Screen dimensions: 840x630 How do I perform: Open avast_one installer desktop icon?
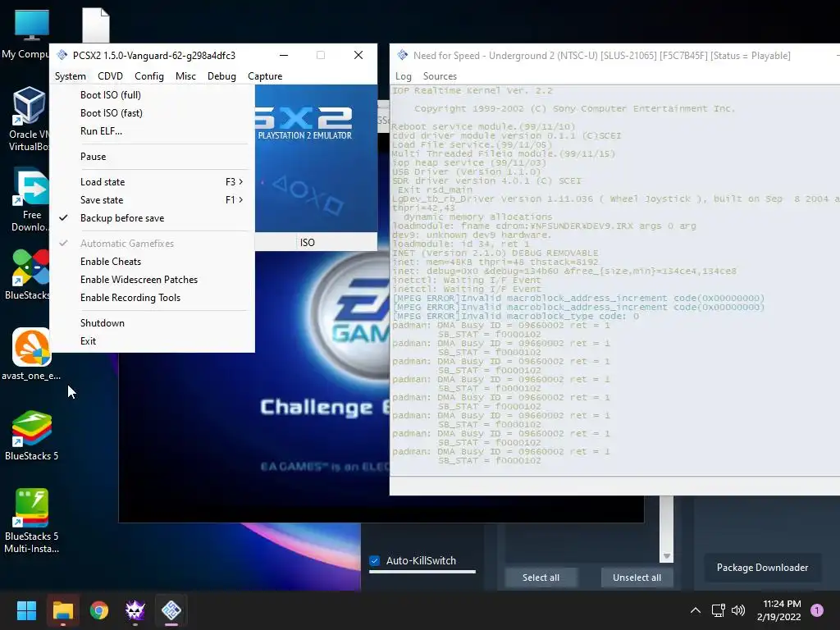coord(31,354)
